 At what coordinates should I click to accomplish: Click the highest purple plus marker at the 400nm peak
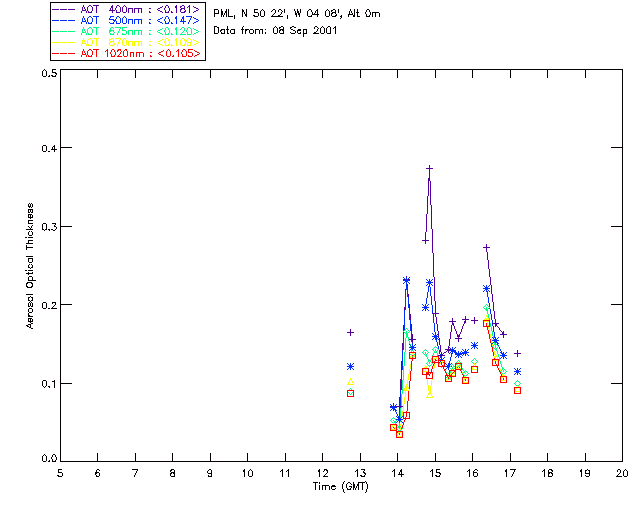[429, 168]
